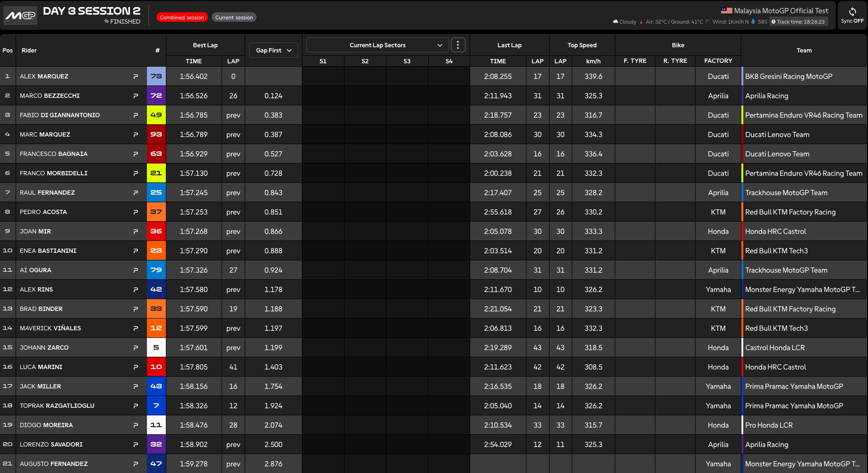This screenshot has width=868, height=473.
Task: Click the P icon beside Marc Marquez
Action: 136,135
